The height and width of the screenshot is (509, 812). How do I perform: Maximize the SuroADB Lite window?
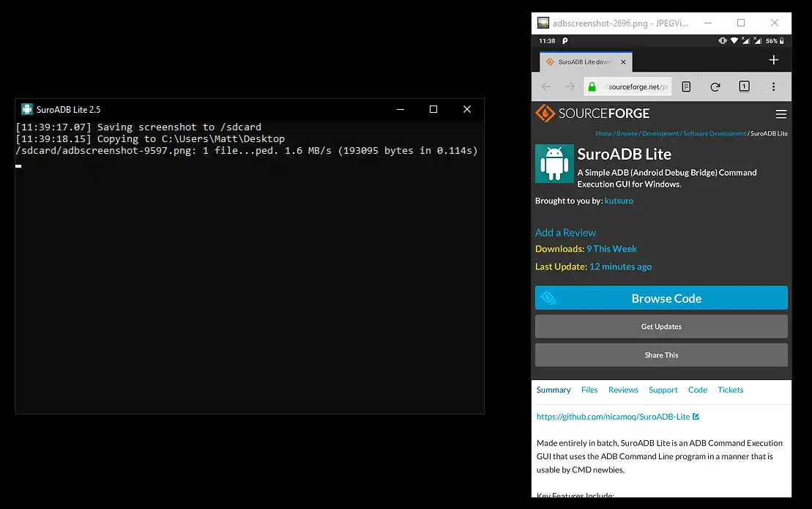tap(433, 109)
